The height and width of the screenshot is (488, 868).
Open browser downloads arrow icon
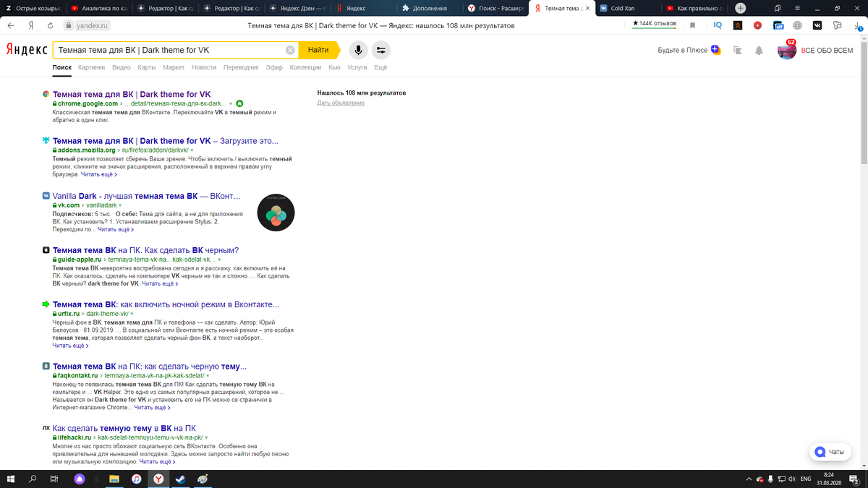coord(857,25)
